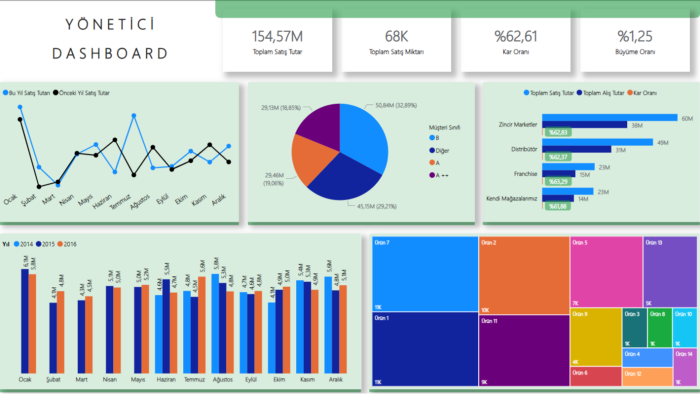The image size is (700, 394).
Task: Select the Ürün 4 treemap tile
Action: 647,358
